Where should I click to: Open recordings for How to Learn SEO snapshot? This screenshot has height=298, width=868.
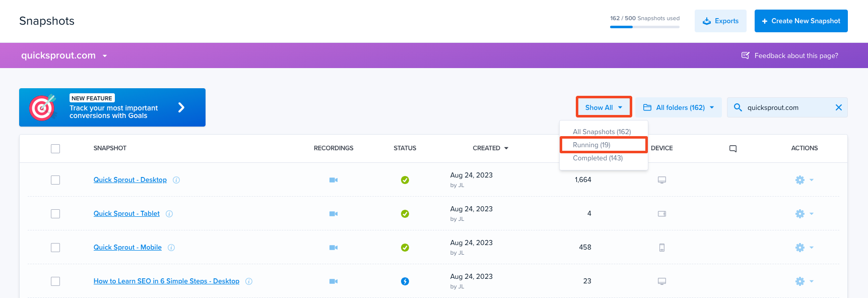pyautogui.click(x=333, y=281)
